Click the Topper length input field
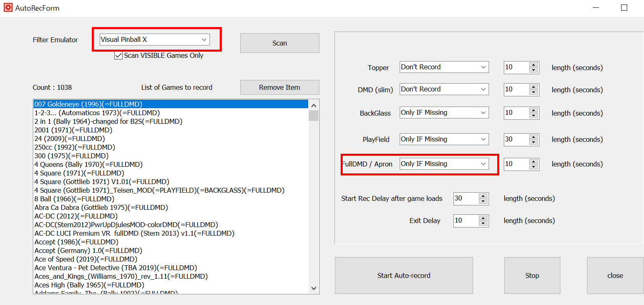This screenshot has height=305, width=644. [x=517, y=67]
